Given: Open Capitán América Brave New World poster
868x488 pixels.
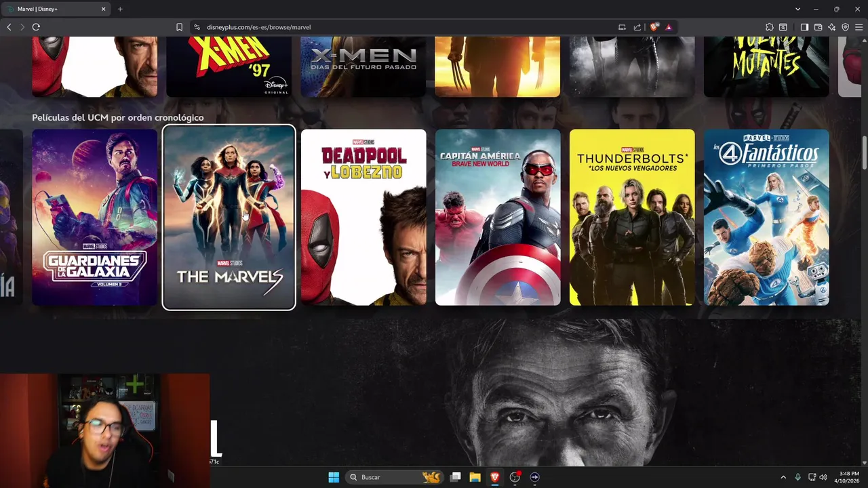Looking at the screenshot, I should click(498, 217).
